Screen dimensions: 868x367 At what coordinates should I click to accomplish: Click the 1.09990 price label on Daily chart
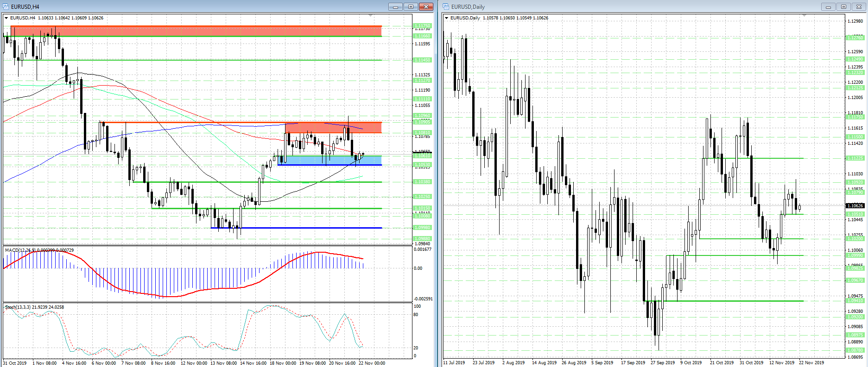pyautogui.click(x=855, y=255)
